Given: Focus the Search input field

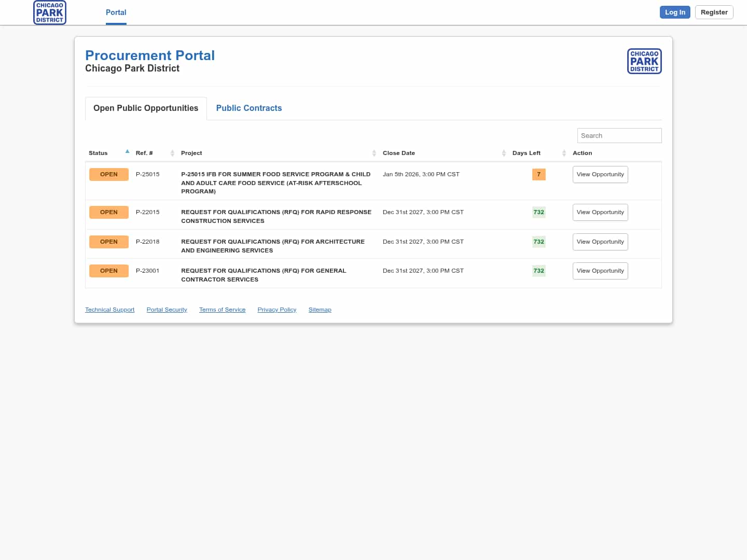Looking at the screenshot, I should (619, 135).
